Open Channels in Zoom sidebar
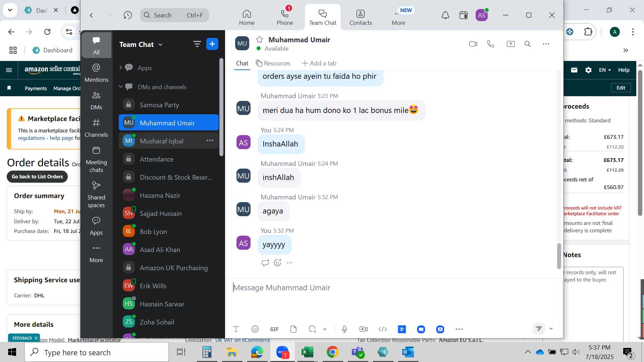The width and height of the screenshot is (644, 362). tap(96, 128)
